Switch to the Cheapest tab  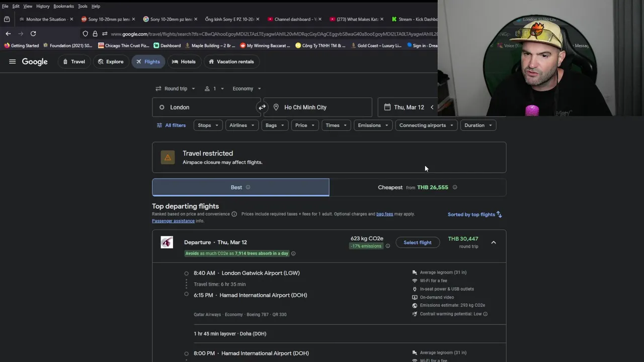(418, 187)
